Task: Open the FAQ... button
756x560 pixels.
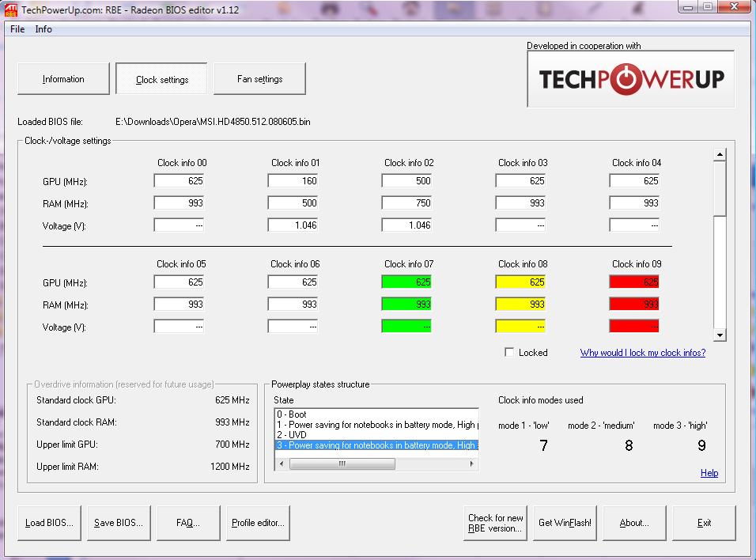Action: click(x=188, y=523)
